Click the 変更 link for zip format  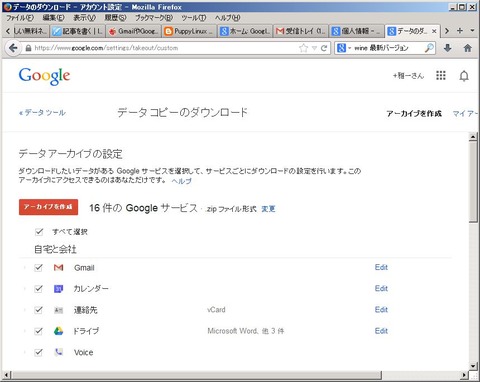(268, 209)
